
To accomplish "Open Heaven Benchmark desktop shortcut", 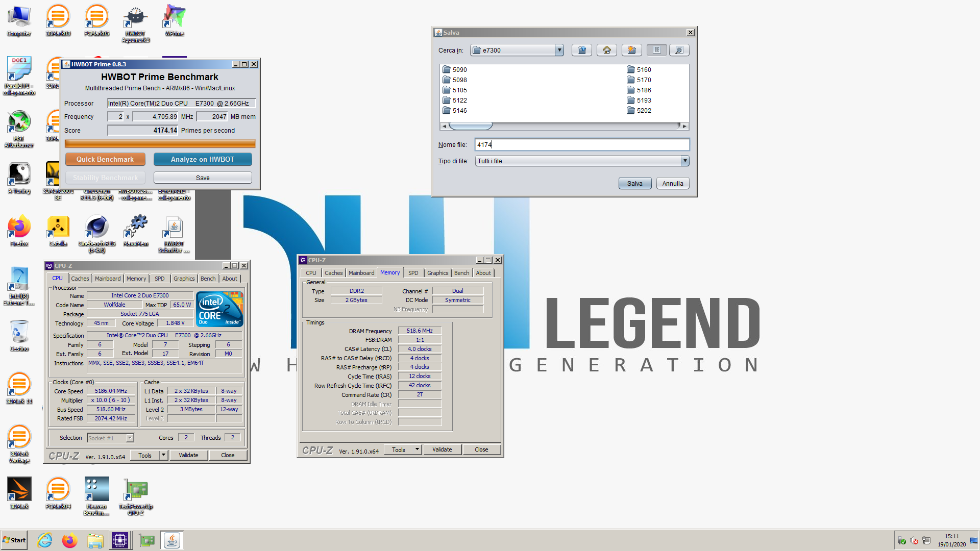I will [x=96, y=497].
